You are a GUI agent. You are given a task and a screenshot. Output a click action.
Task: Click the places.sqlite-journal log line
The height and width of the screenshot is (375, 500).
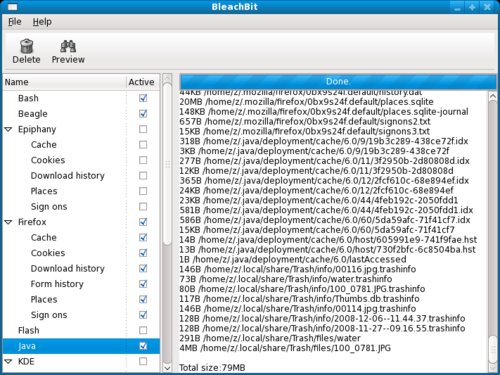pos(324,112)
